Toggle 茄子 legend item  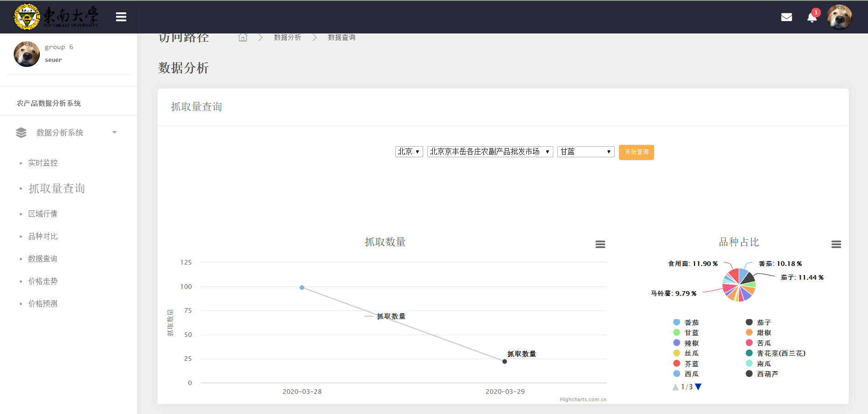pos(759,322)
